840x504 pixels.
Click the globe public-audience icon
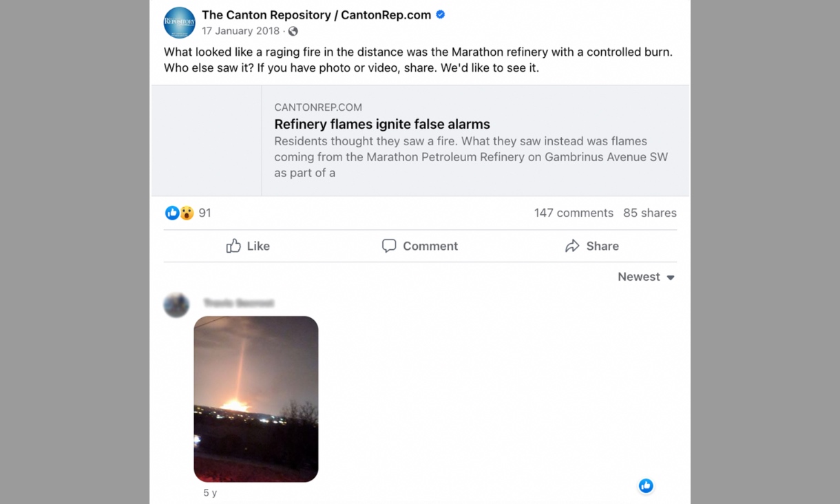tap(293, 31)
